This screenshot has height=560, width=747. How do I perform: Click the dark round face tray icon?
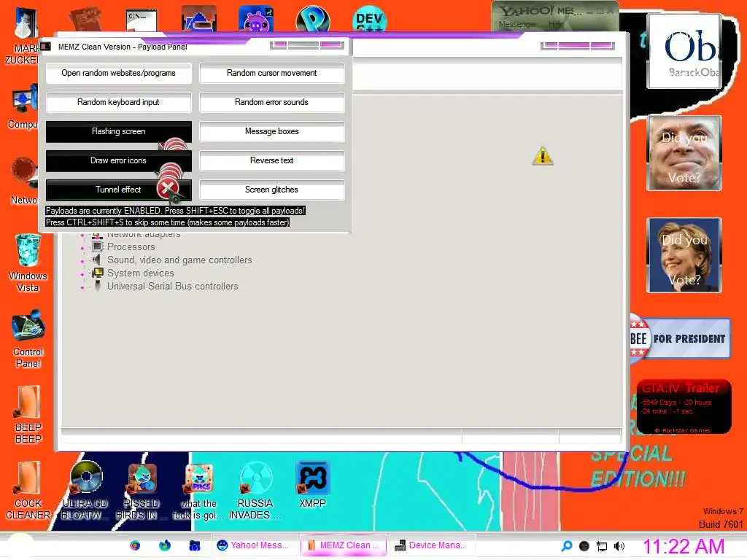click(x=584, y=546)
